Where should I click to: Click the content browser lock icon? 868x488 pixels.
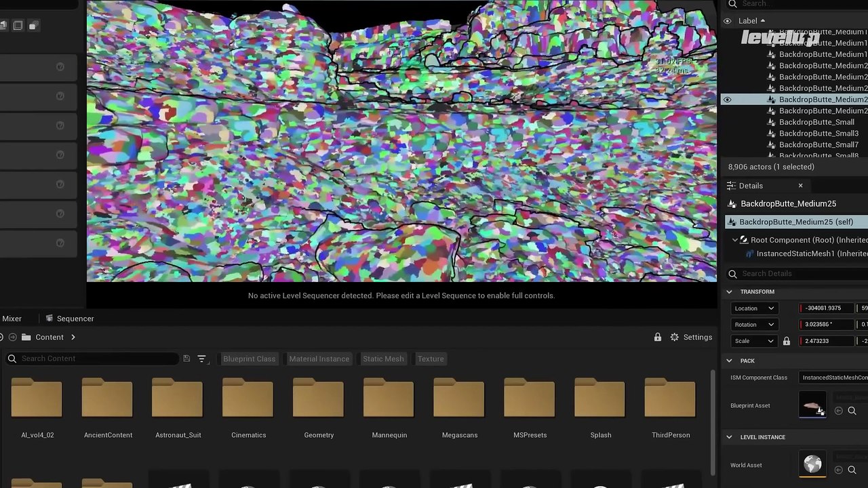pyautogui.click(x=657, y=337)
